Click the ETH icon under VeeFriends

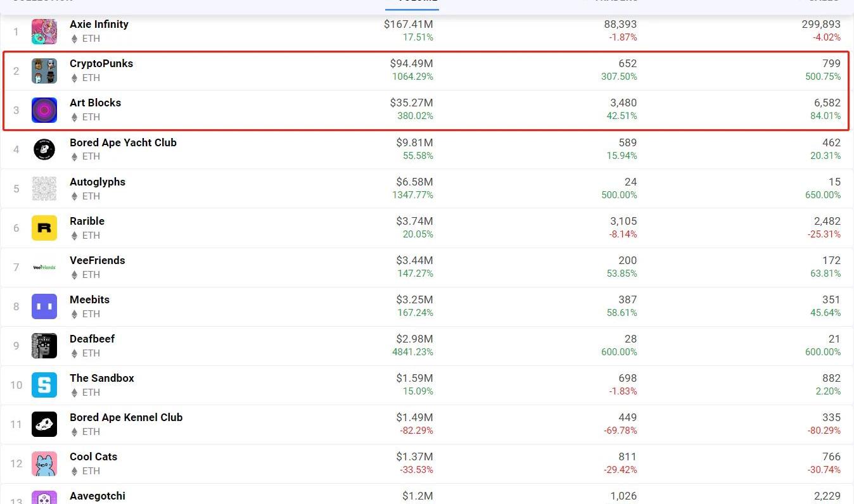point(74,274)
